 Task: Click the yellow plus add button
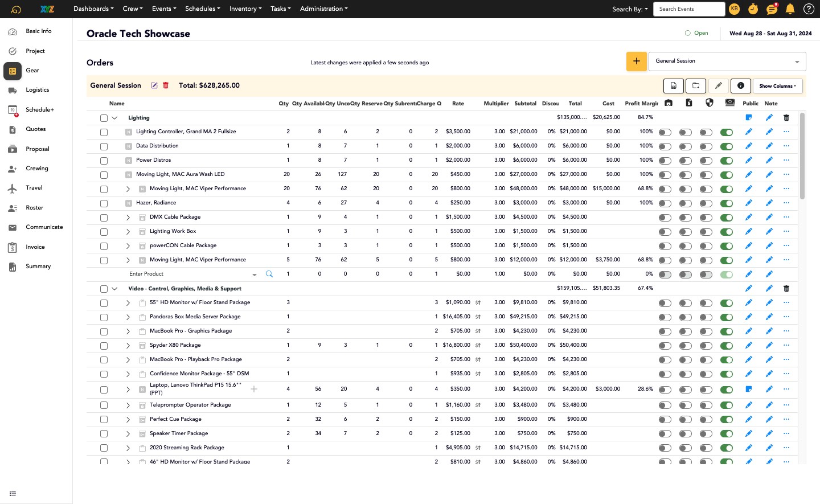[636, 62]
